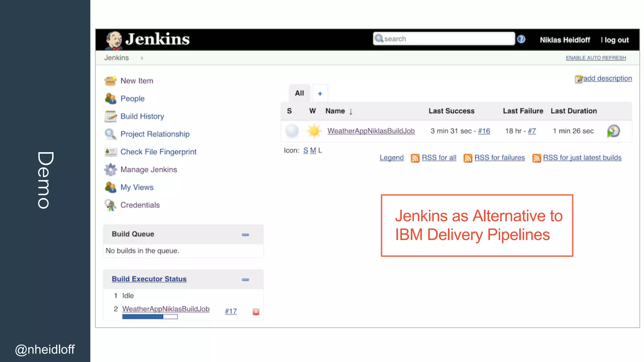Open Check File Fingerprint page
This screenshot has height=362, width=644.
[158, 152]
